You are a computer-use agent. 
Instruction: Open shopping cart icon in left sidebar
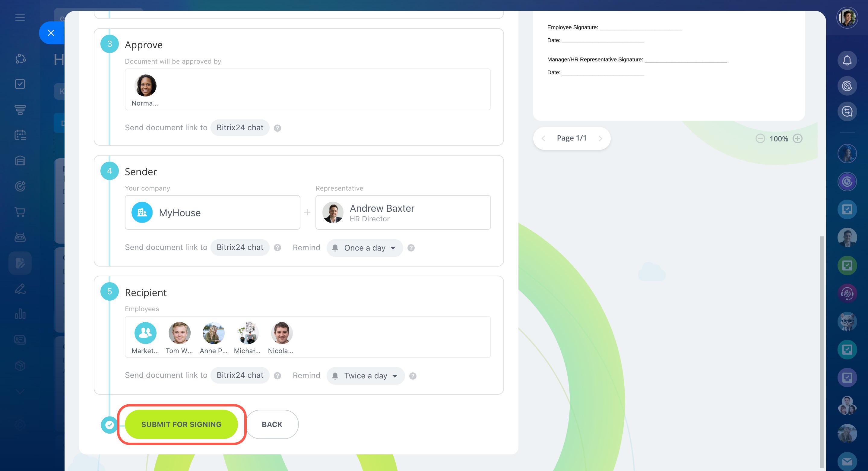coord(20,212)
